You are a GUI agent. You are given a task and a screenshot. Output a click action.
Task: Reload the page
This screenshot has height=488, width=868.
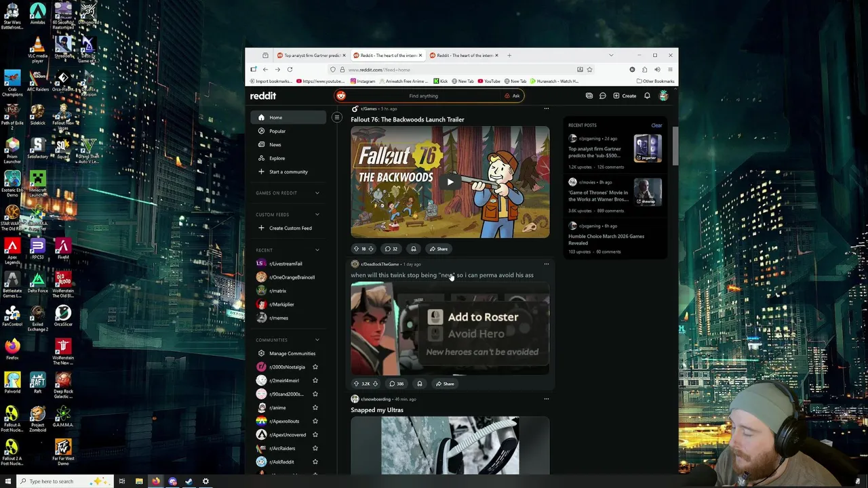tap(290, 69)
